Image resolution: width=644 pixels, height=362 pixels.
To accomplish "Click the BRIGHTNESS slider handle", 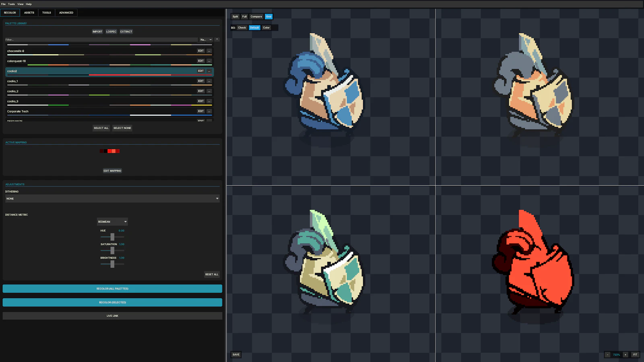I will click(x=112, y=264).
